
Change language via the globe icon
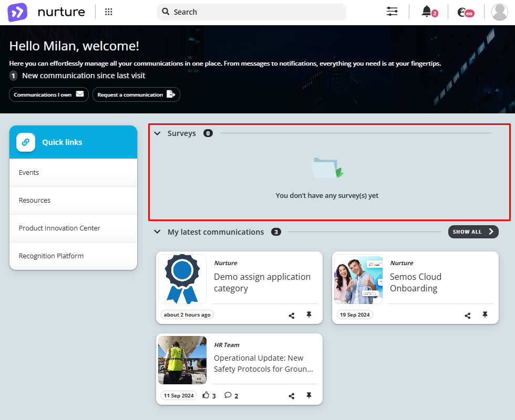coord(462,12)
